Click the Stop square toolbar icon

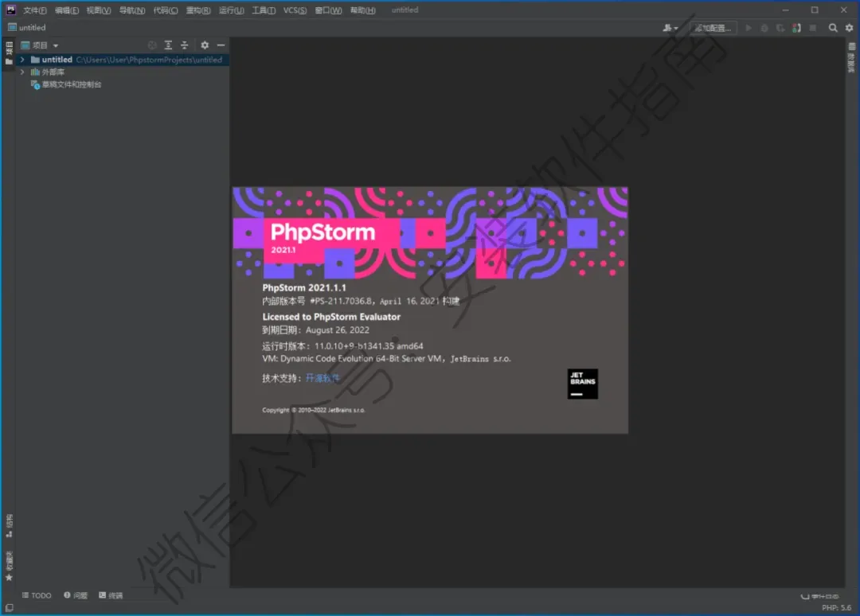[813, 28]
